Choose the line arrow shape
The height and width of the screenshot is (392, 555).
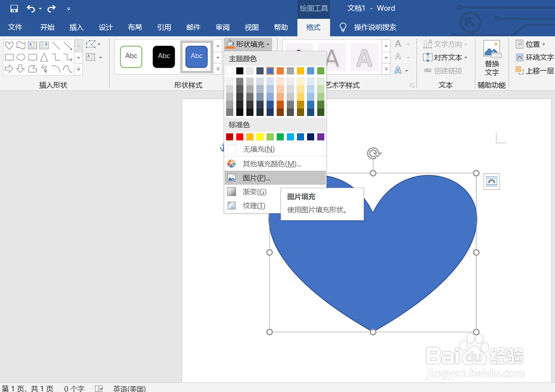(67, 45)
